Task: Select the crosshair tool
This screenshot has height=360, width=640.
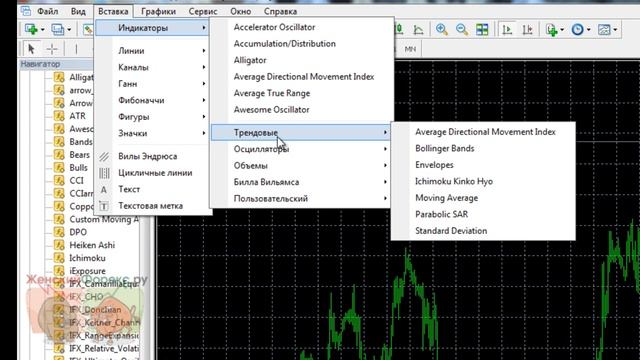Action: click(x=52, y=49)
